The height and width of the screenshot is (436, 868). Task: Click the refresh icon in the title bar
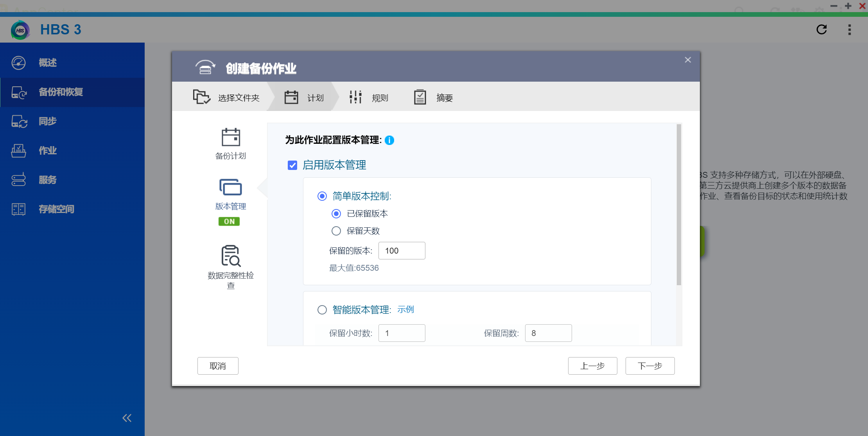pos(822,29)
